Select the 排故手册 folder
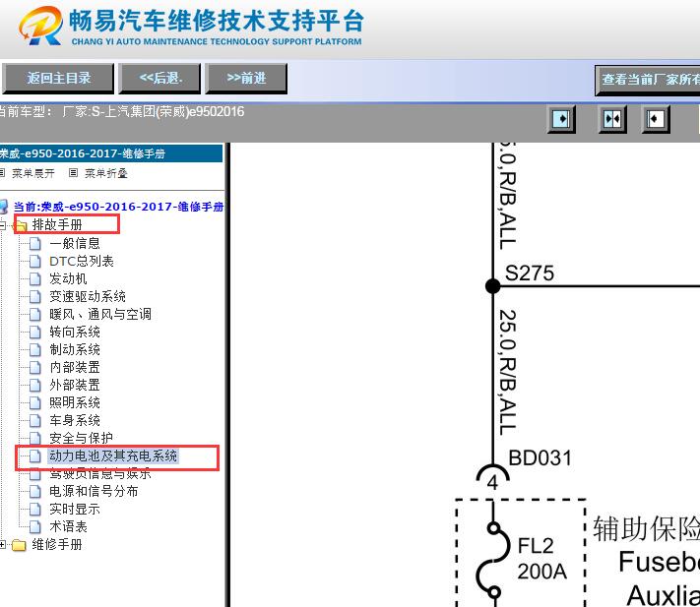 click(x=57, y=224)
